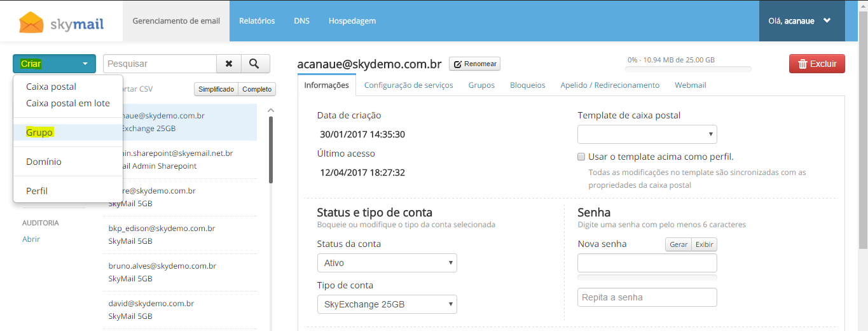Click the Nova senha input field

[647, 263]
